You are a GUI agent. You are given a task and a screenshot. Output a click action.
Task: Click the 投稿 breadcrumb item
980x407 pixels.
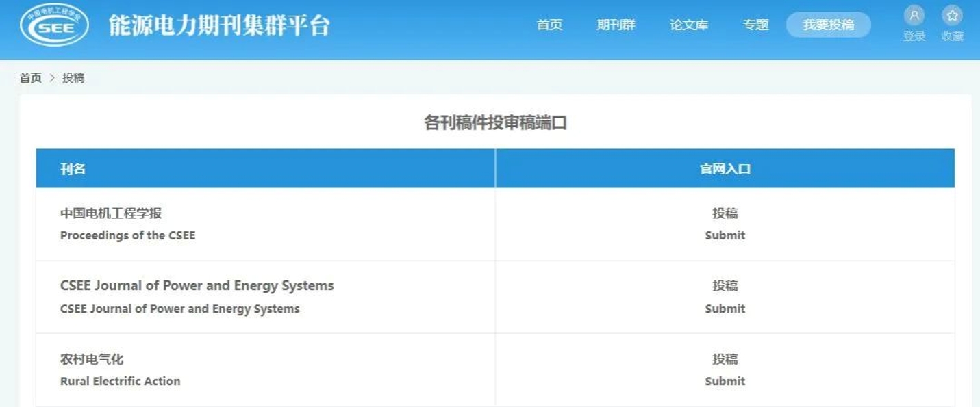click(x=73, y=78)
